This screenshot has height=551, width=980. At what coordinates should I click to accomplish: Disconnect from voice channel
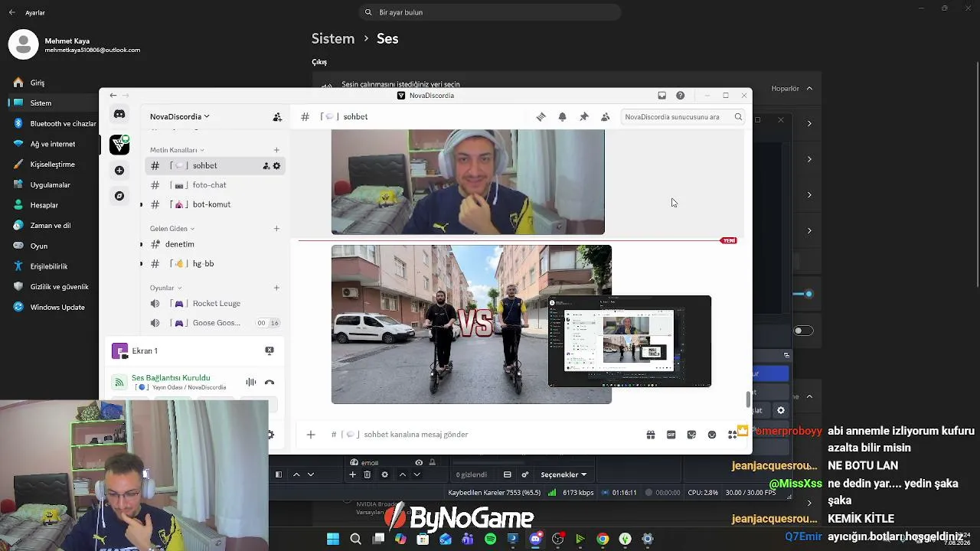coord(269,382)
